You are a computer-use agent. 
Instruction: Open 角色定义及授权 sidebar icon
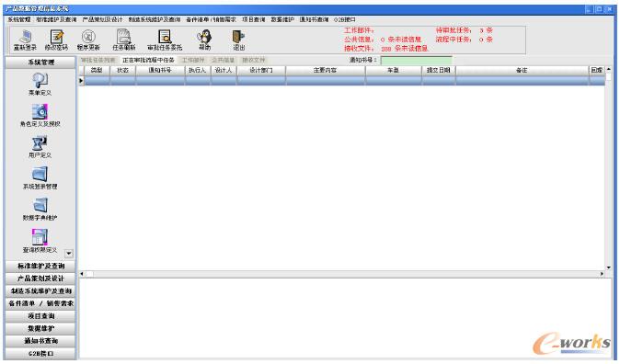click(40, 112)
